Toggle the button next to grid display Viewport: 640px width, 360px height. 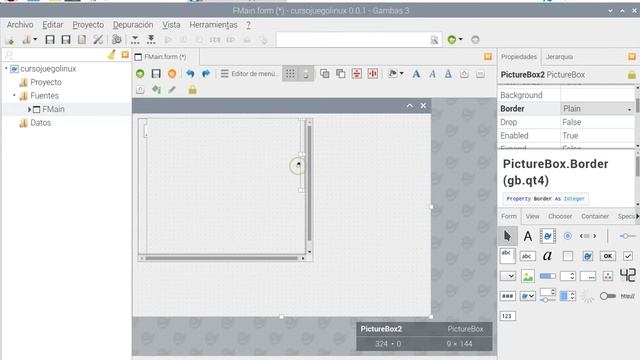(x=306, y=74)
